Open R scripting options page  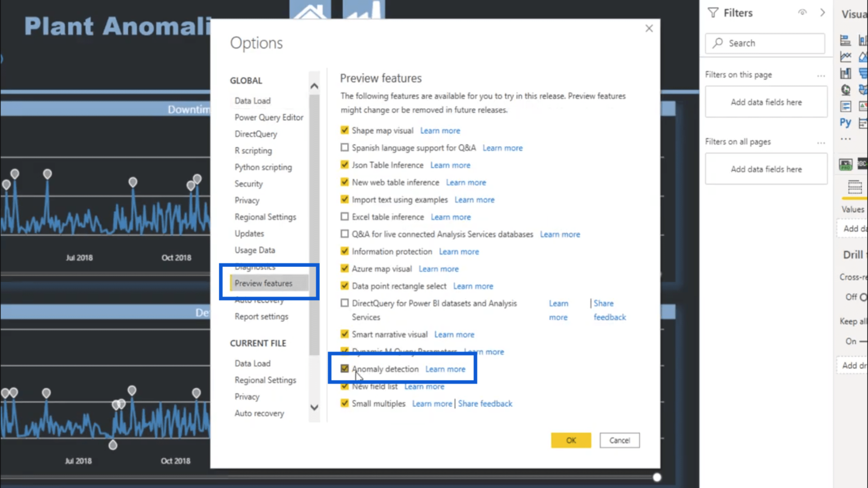click(253, 150)
